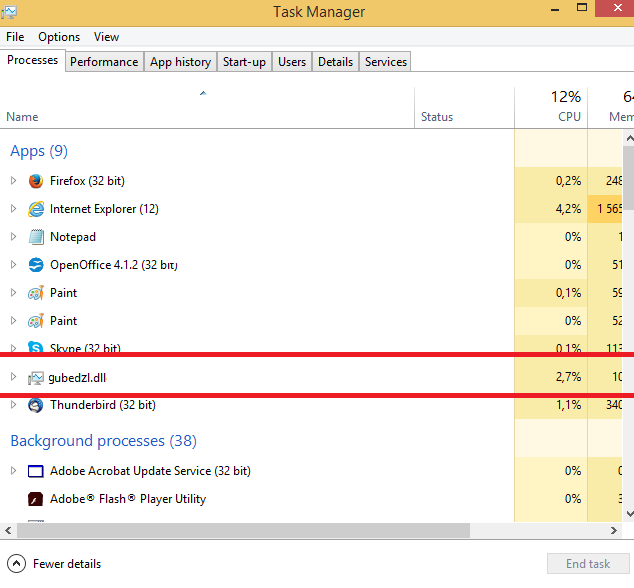Click the Paint row icon with 0% CPU
Screen dimensions: 634x588
tap(36, 321)
